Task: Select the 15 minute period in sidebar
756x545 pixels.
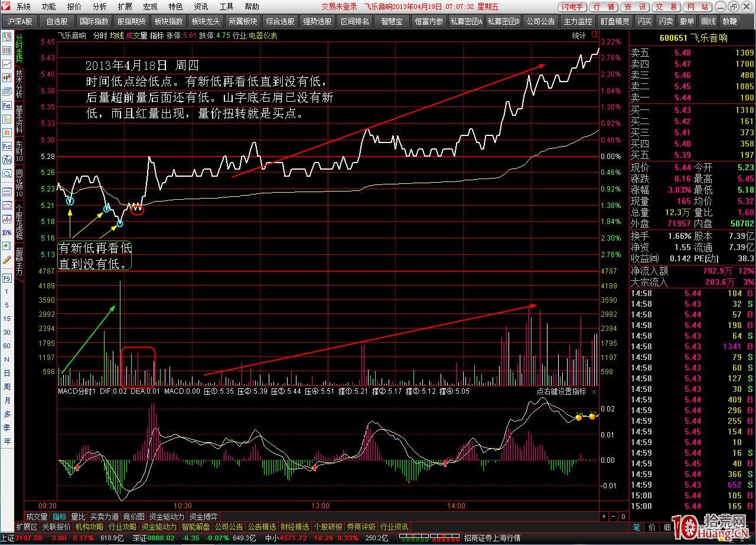Action: (7, 319)
